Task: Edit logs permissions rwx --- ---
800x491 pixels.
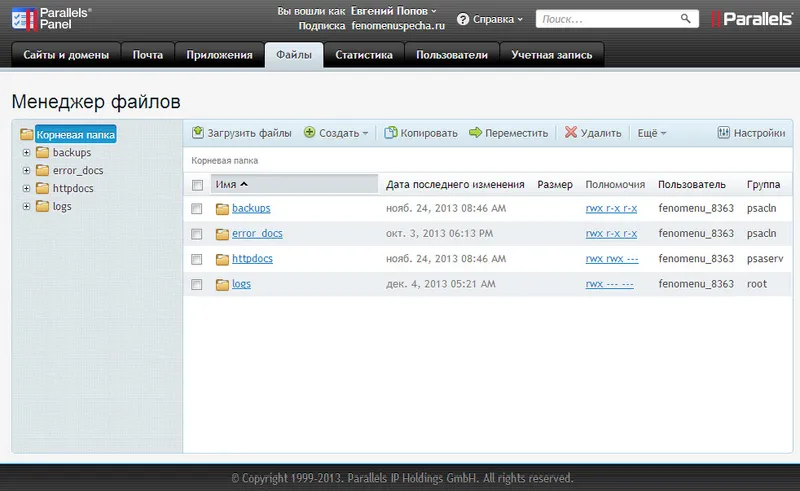Action: 610,284
